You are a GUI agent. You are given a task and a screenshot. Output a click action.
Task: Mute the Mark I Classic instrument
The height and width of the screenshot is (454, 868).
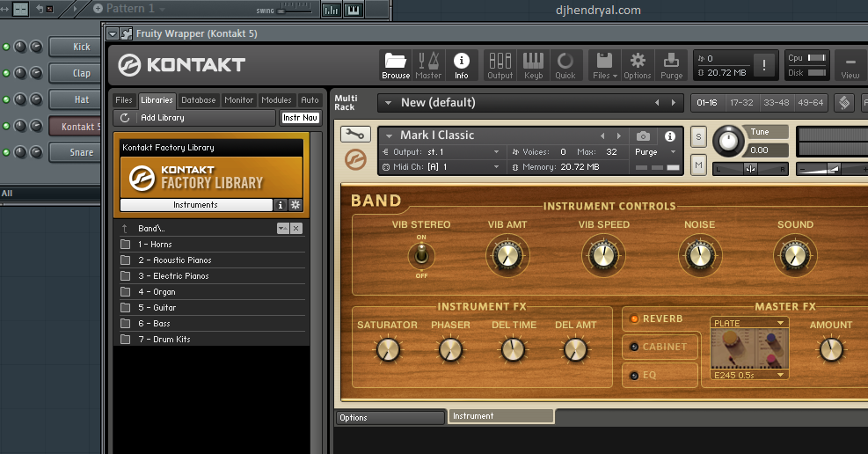tap(698, 165)
